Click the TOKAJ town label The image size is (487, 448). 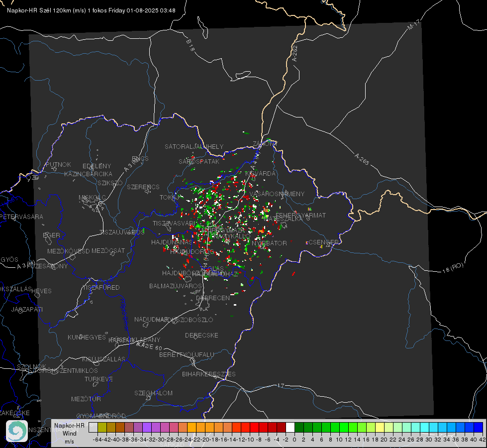click(x=169, y=198)
